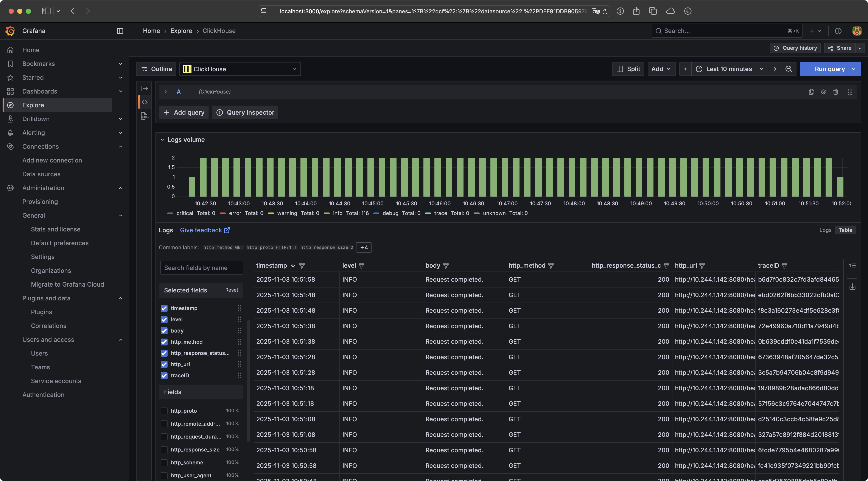
Task: Open Data sources in the sidebar
Action: click(41, 174)
